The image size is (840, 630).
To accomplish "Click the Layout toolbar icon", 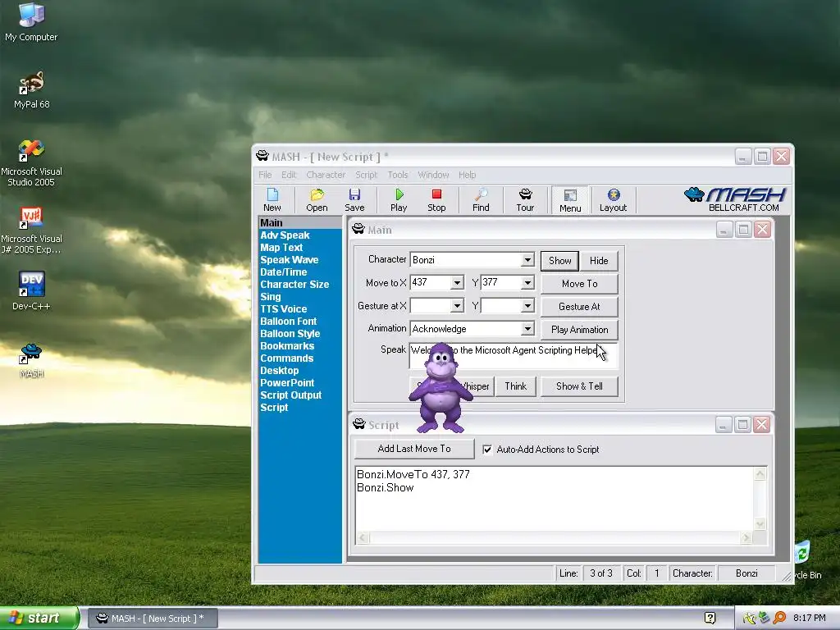I will (613, 200).
